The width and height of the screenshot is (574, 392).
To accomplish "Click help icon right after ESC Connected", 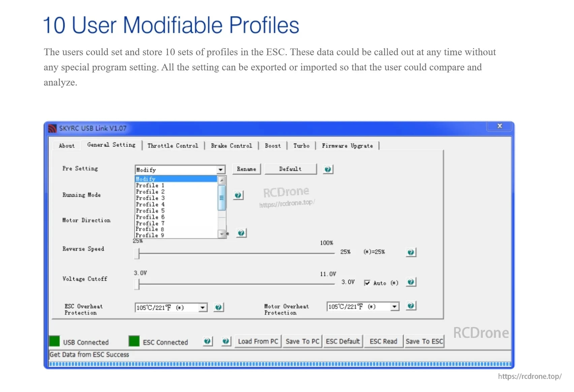I will pyautogui.click(x=207, y=341).
